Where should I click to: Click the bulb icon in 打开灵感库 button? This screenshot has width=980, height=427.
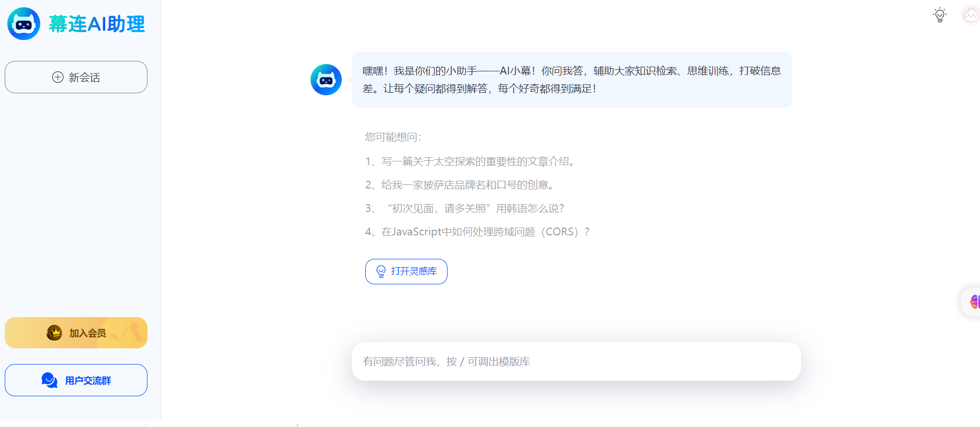(381, 271)
